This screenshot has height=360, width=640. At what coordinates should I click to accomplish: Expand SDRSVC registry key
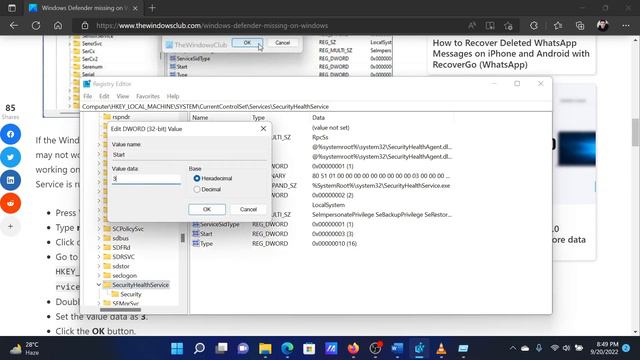coord(99,257)
